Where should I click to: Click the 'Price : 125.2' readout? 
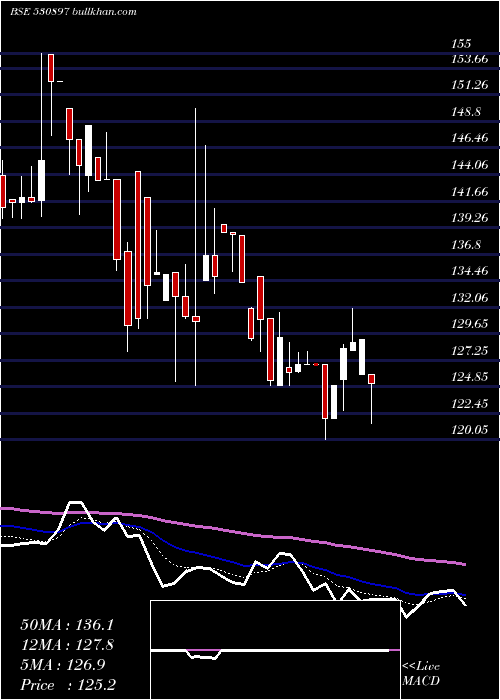click(68, 685)
